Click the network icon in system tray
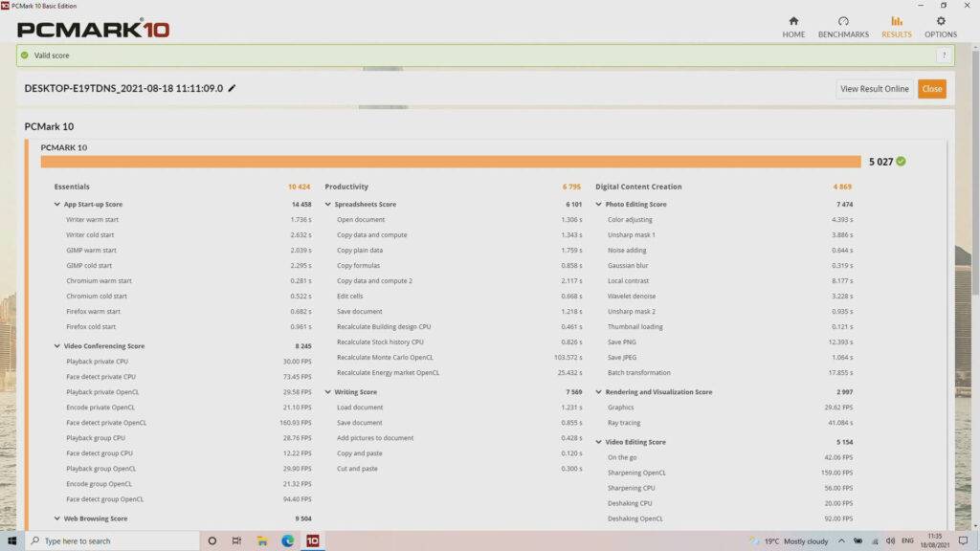 coord(875,541)
